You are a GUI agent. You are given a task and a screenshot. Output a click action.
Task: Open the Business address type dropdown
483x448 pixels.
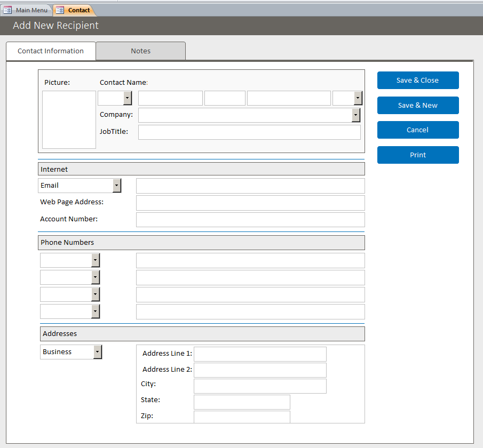tap(97, 351)
